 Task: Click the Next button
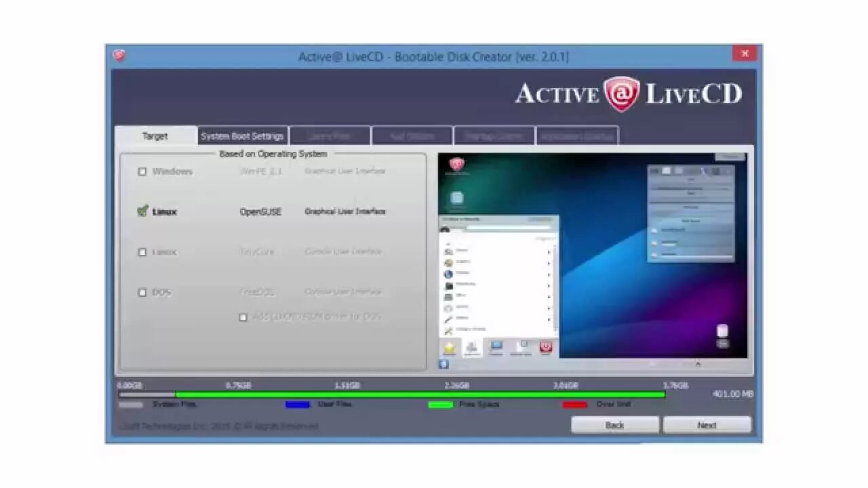[x=707, y=425]
